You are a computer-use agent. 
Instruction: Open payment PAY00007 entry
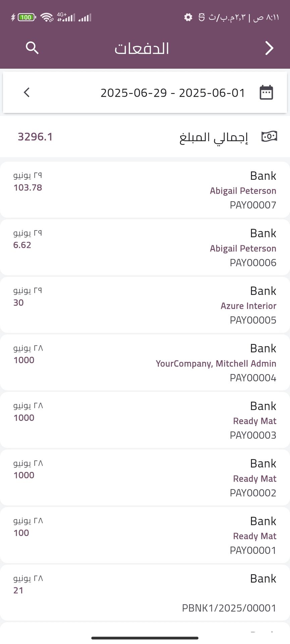[x=145, y=190]
